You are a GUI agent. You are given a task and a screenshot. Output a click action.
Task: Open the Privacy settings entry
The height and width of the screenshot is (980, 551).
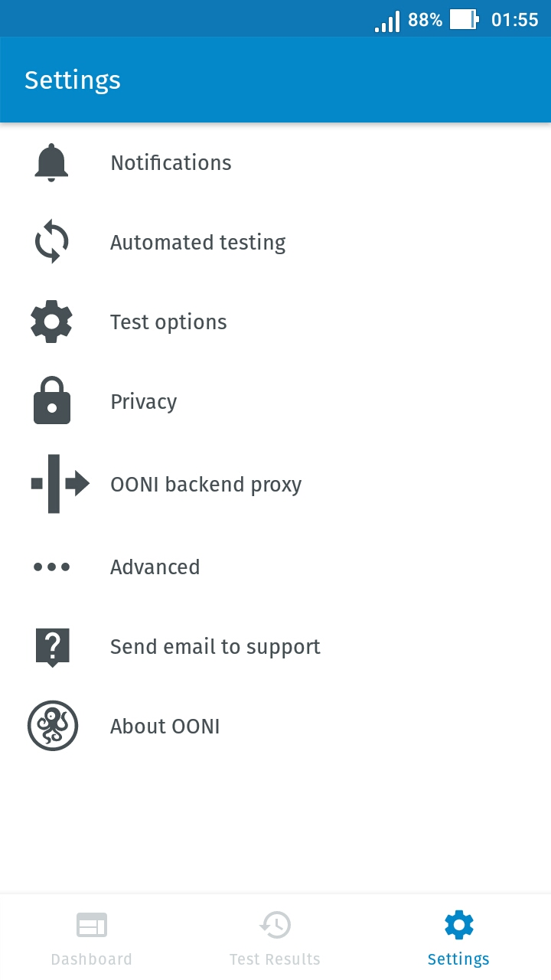(x=143, y=401)
